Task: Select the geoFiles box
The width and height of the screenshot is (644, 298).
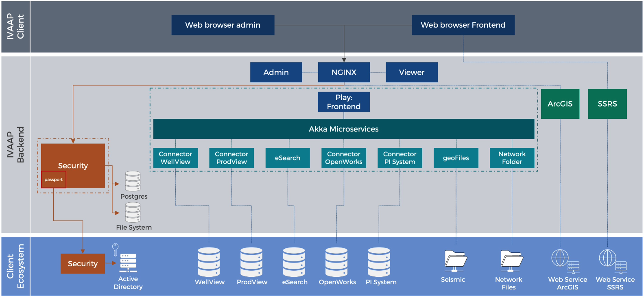Action: [456, 158]
